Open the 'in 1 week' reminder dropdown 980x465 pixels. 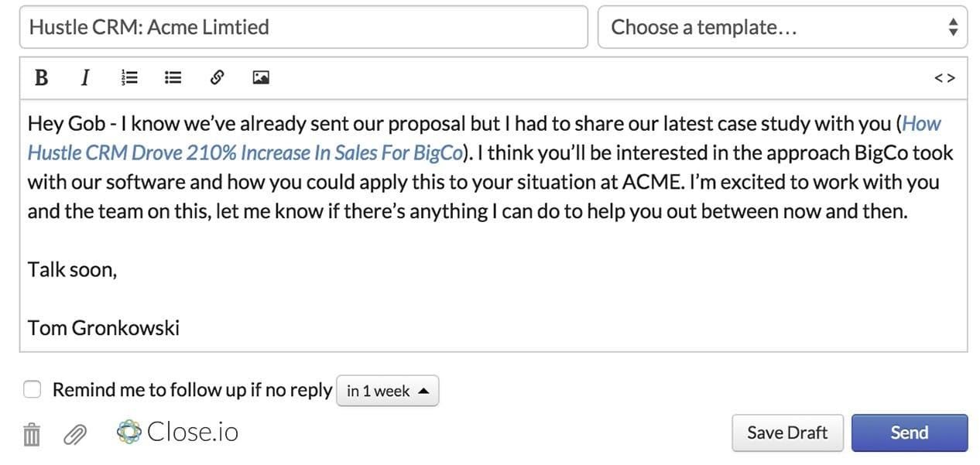387,391
